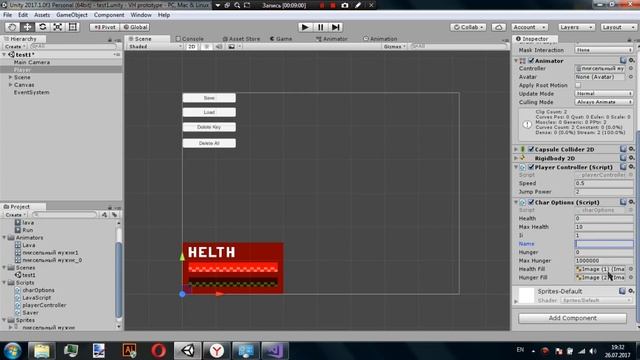Toggle scene lighting icon
The image size is (640, 360).
click(x=207, y=47)
